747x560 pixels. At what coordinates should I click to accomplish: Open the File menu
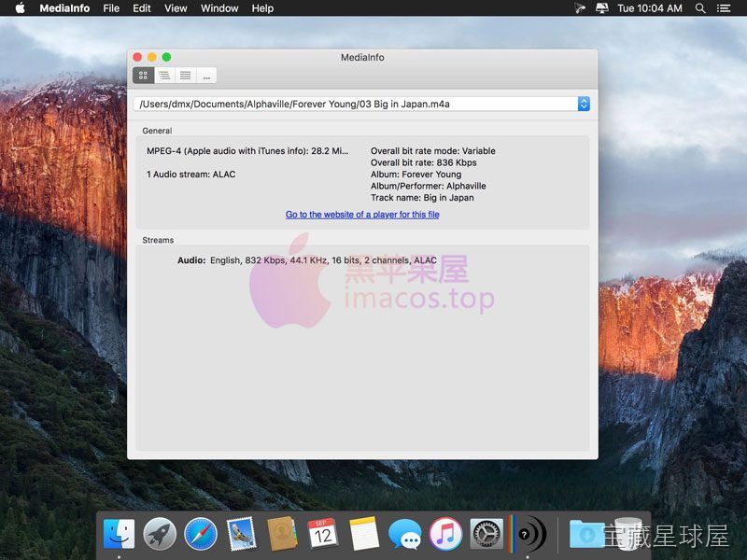[x=111, y=8]
